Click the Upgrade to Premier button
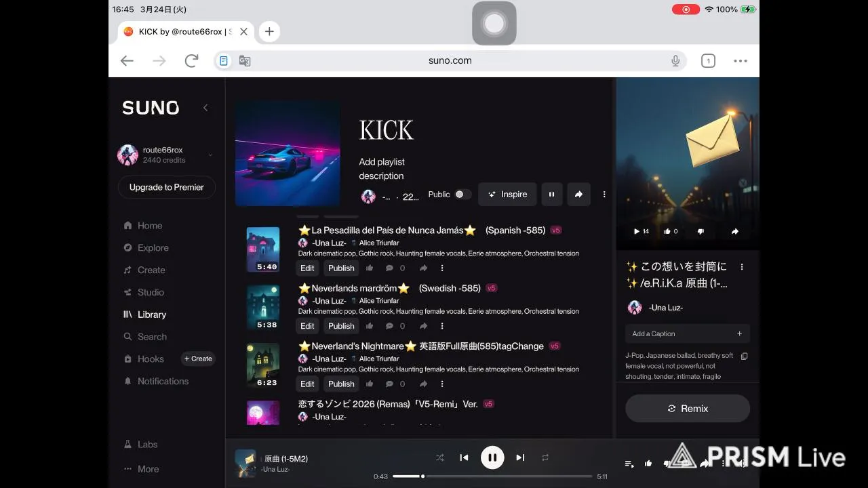The height and width of the screenshot is (488, 868). tap(167, 187)
